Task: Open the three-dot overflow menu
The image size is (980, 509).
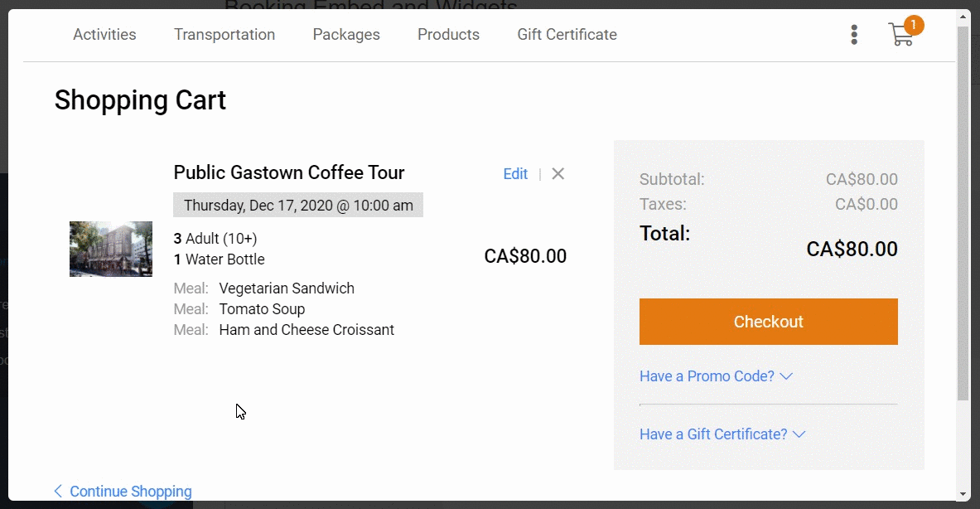Action: point(854,34)
